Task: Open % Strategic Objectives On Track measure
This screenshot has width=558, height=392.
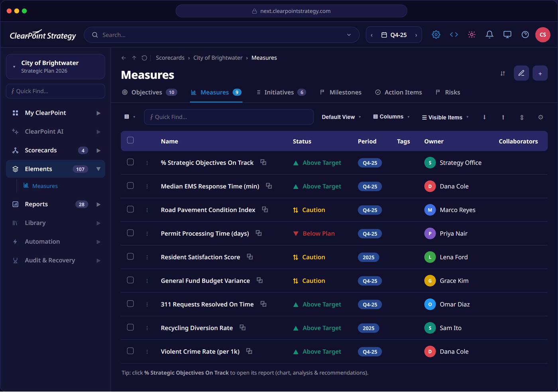Action: [207, 163]
